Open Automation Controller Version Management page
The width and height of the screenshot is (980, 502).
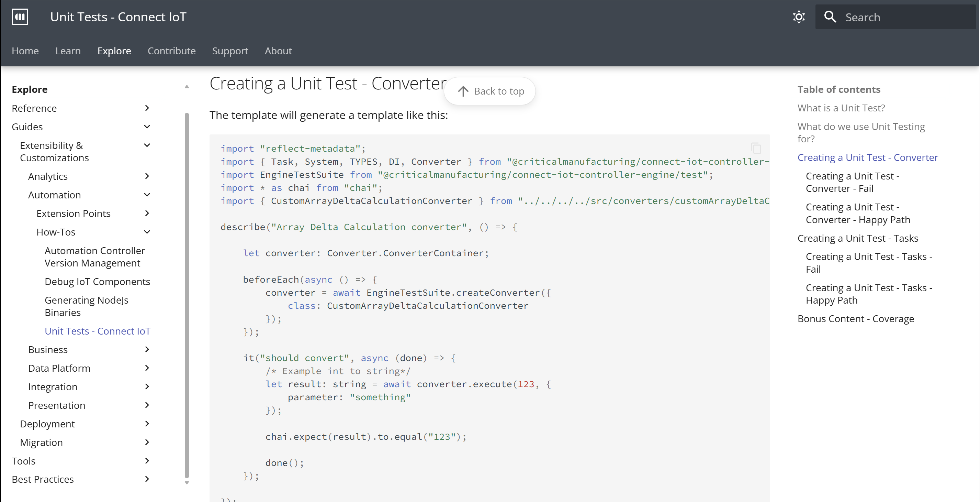coord(95,257)
